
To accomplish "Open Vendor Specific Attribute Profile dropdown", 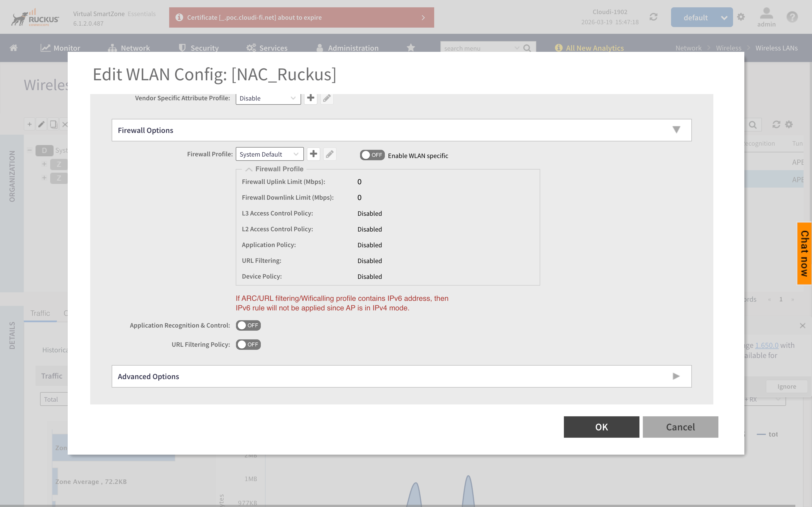I will click(x=268, y=98).
